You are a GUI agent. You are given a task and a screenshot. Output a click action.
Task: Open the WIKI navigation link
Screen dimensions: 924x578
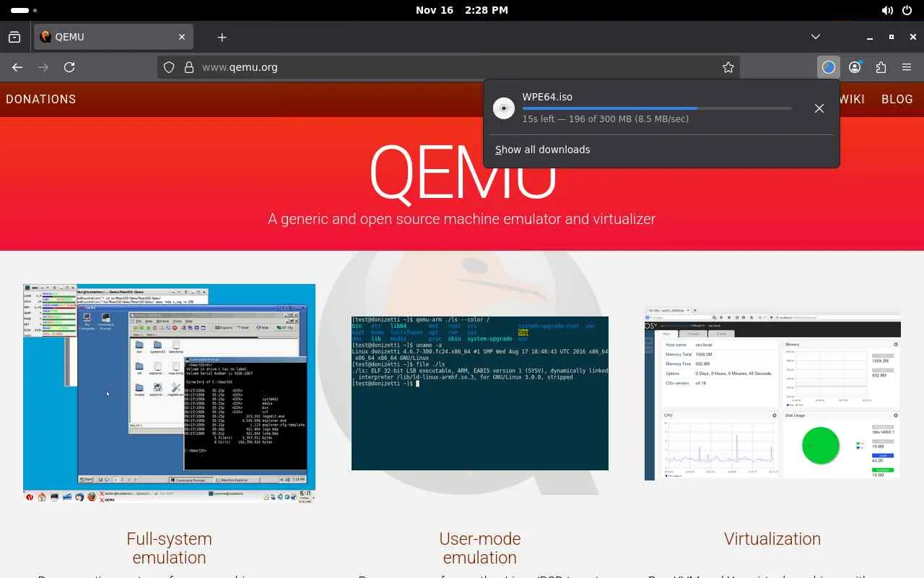853,100
